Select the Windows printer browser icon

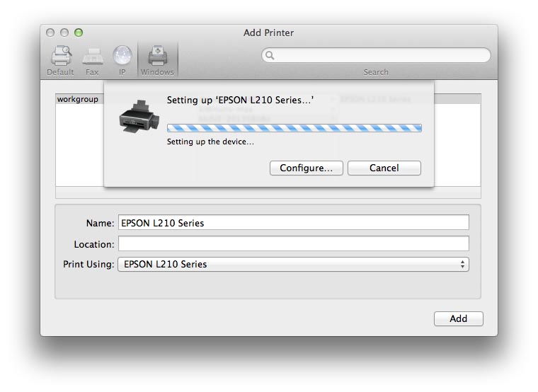tap(157, 58)
